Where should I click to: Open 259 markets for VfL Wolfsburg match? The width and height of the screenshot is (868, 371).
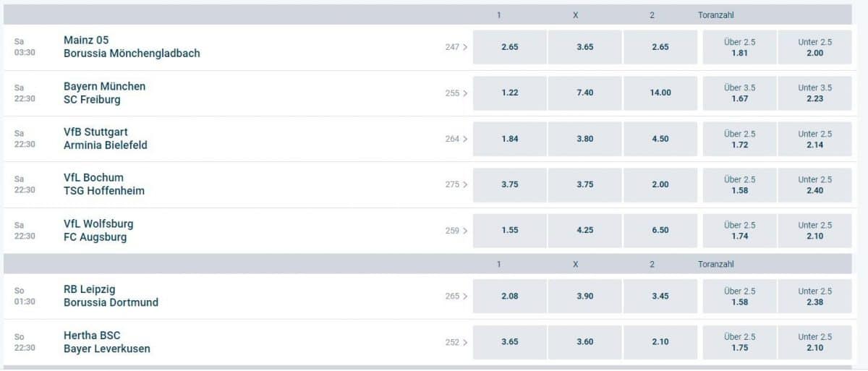click(456, 231)
